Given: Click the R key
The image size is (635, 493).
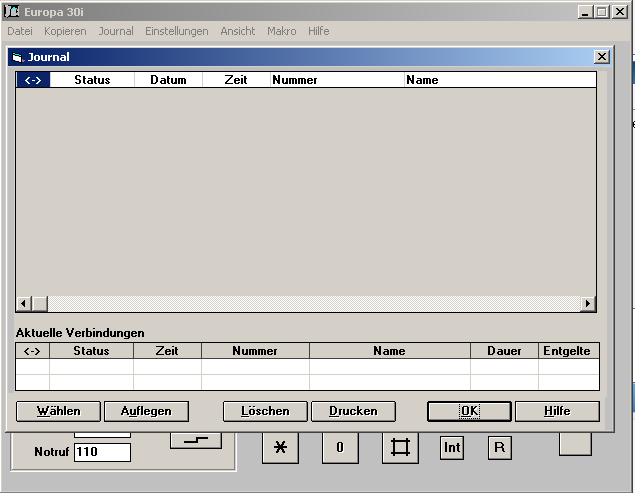Looking at the screenshot, I should point(500,448).
